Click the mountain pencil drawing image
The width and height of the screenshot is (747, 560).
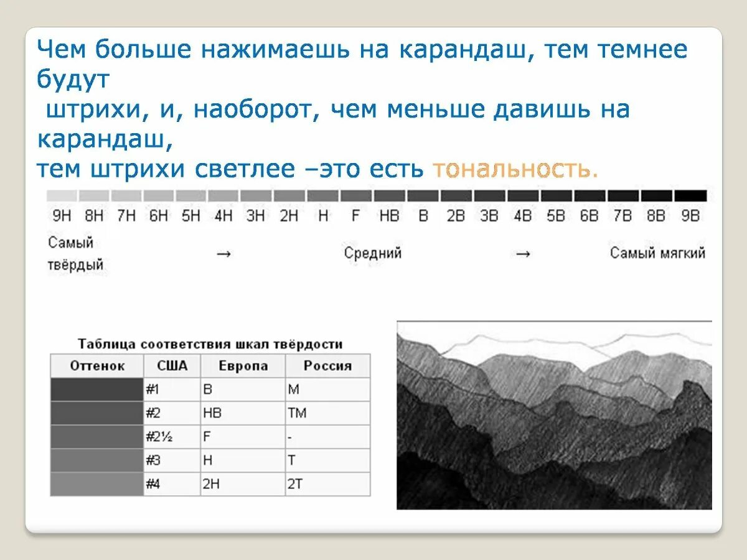pos(554,415)
